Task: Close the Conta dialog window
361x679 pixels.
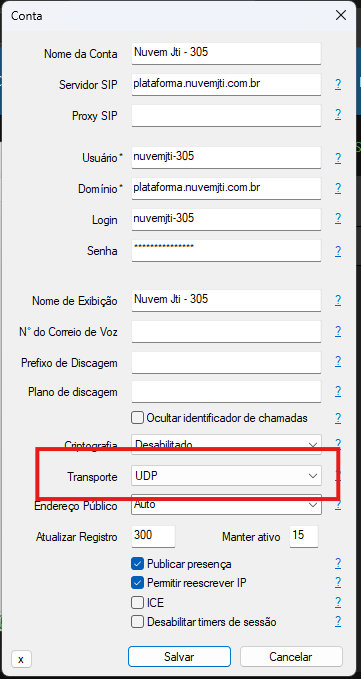Action: [341, 16]
